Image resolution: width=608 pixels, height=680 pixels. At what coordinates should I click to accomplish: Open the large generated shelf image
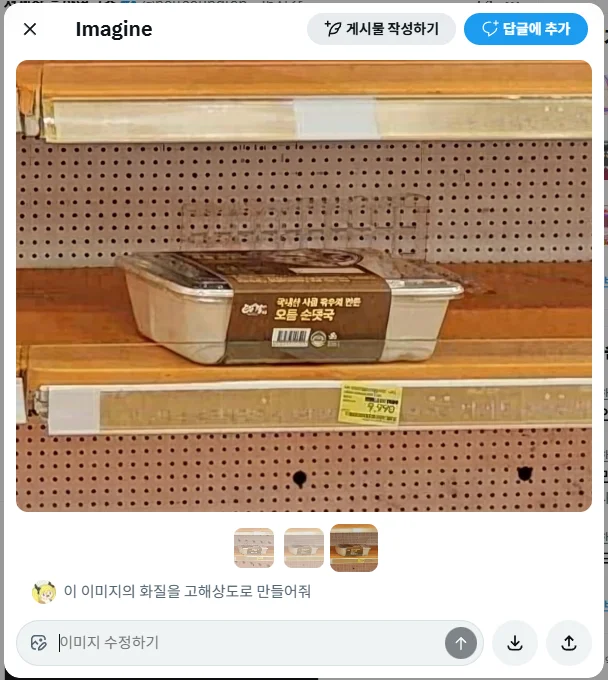pos(304,286)
